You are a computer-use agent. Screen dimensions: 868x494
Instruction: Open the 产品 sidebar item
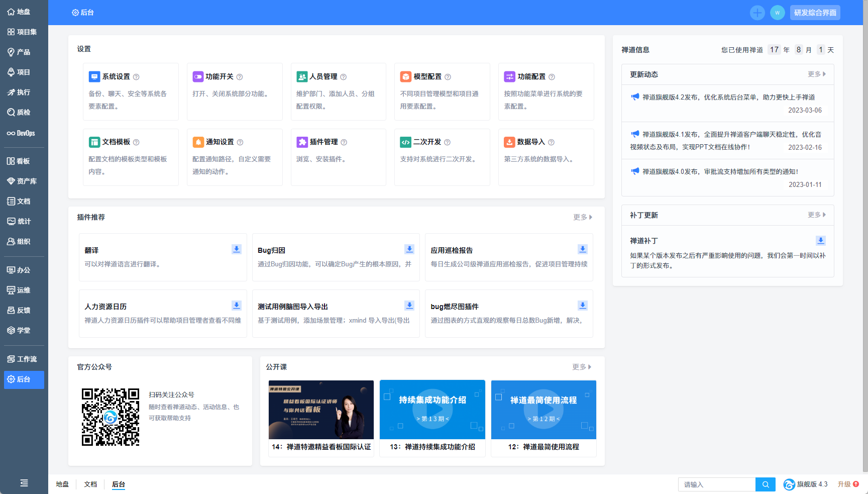24,52
